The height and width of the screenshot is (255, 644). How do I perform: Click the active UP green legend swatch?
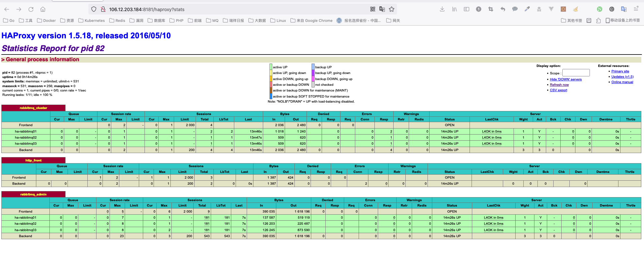pyautogui.click(x=271, y=67)
